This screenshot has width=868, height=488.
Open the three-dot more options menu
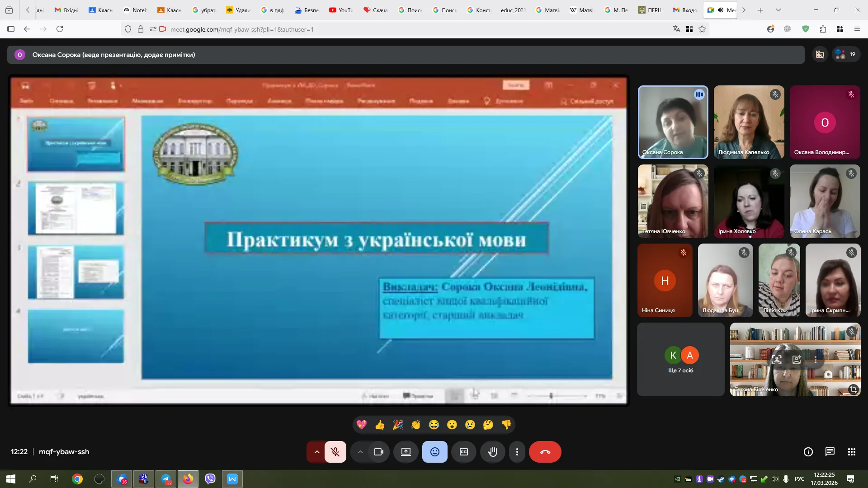pyautogui.click(x=517, y=452)
